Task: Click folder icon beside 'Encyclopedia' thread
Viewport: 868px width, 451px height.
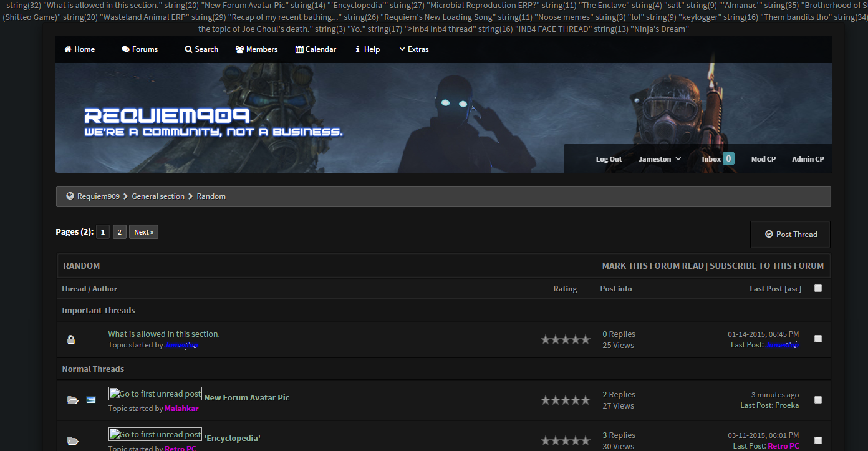Action: pos(73,440)
